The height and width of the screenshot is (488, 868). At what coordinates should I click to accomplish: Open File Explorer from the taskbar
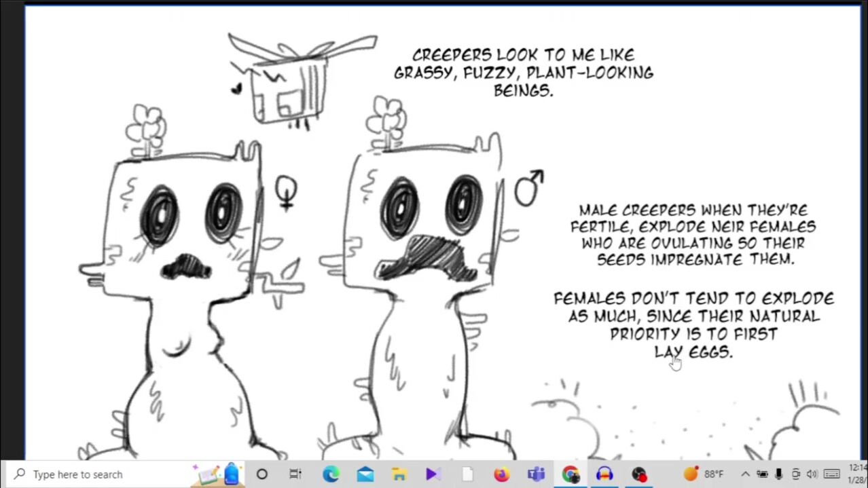tap(399, 474)
